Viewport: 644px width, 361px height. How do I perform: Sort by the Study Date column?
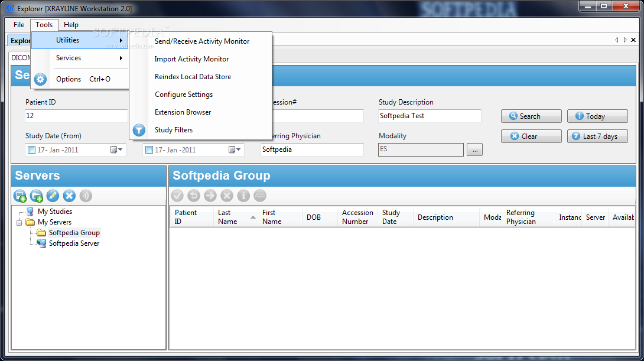point(395,217)
